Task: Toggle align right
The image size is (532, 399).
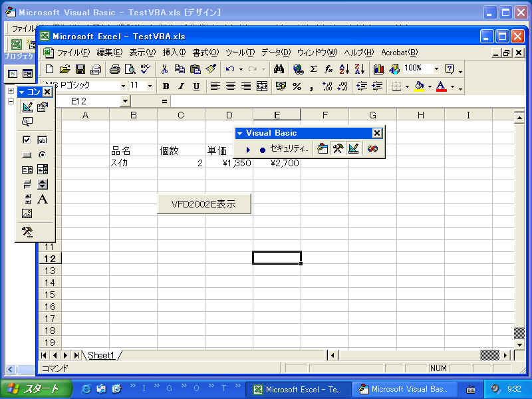Action: point(246,86)
